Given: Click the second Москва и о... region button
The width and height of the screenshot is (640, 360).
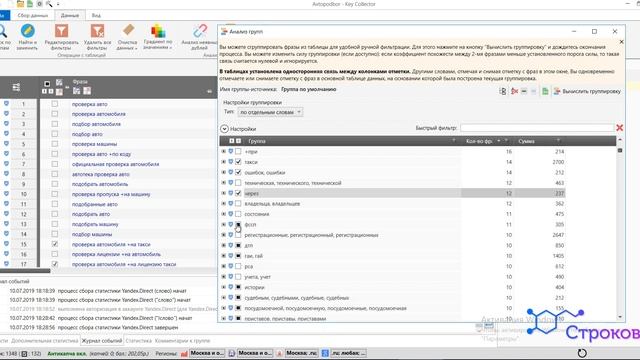Looking at the screenshot, I should (255, 353).
